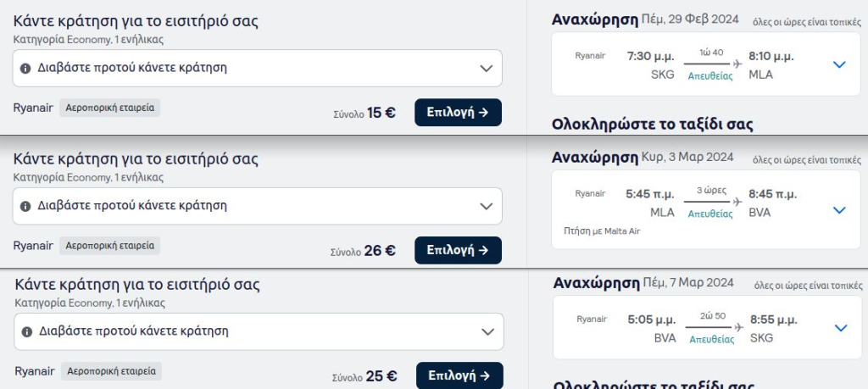Click the airplane icon on the MLA to BVA flight
The height and width of the screenshot is (389, 868).
click(737, 202)
